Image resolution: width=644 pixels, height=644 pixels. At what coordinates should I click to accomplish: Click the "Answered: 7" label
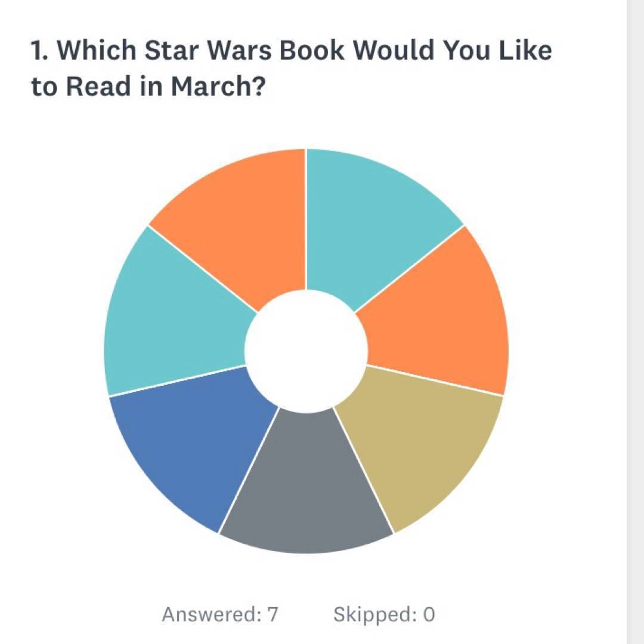coord(220,614)
